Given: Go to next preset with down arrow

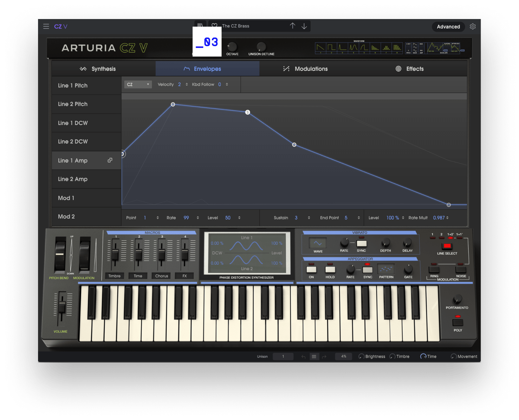Looking at the screenshot, I should pyautogui.click(x=304, y=26).
